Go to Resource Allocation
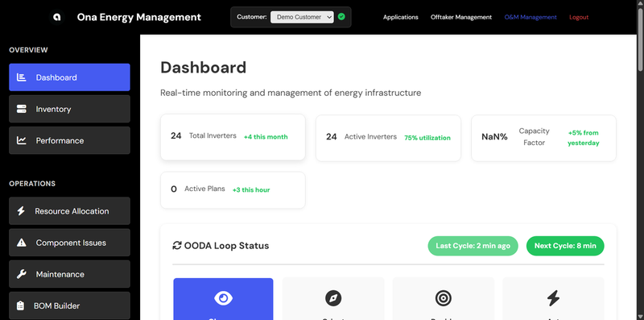The image size is (644, 320). [69, 211]
